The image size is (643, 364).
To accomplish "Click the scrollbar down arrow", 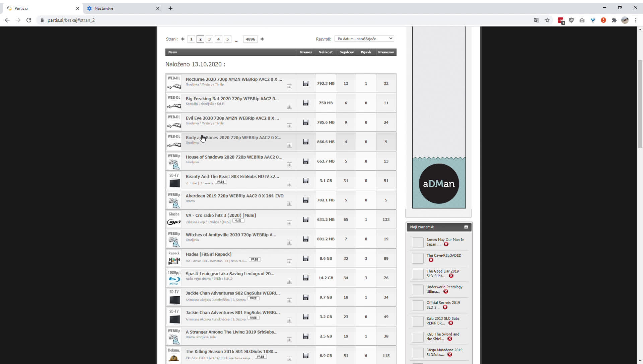I will tap(641, 361).
